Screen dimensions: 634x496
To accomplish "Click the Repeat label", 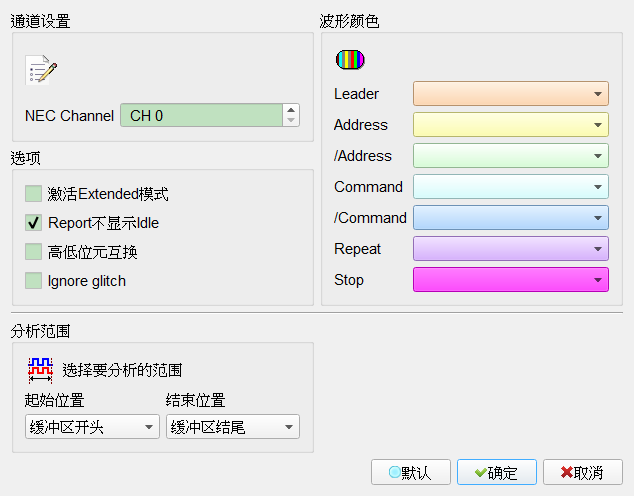I will [357, 249].
